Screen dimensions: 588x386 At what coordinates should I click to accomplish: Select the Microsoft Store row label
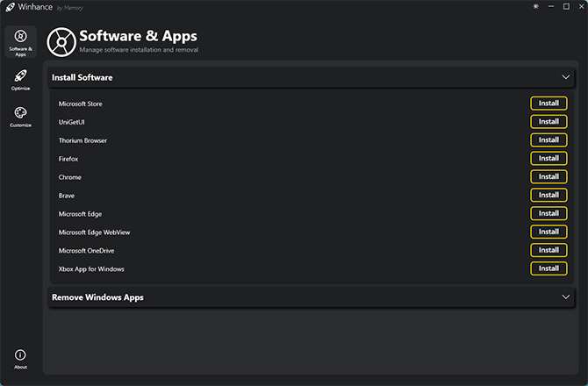80,104
